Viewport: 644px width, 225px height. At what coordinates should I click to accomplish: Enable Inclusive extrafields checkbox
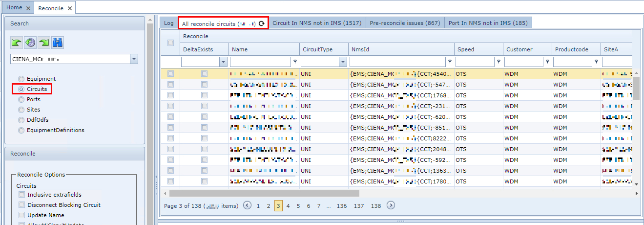[21, 195]
